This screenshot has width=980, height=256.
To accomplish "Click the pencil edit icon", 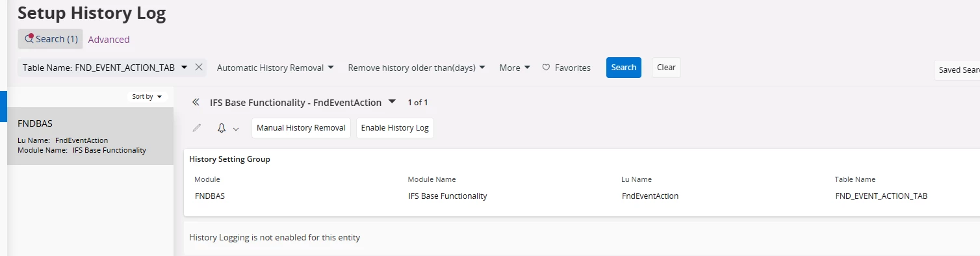I will click(197, 128).
